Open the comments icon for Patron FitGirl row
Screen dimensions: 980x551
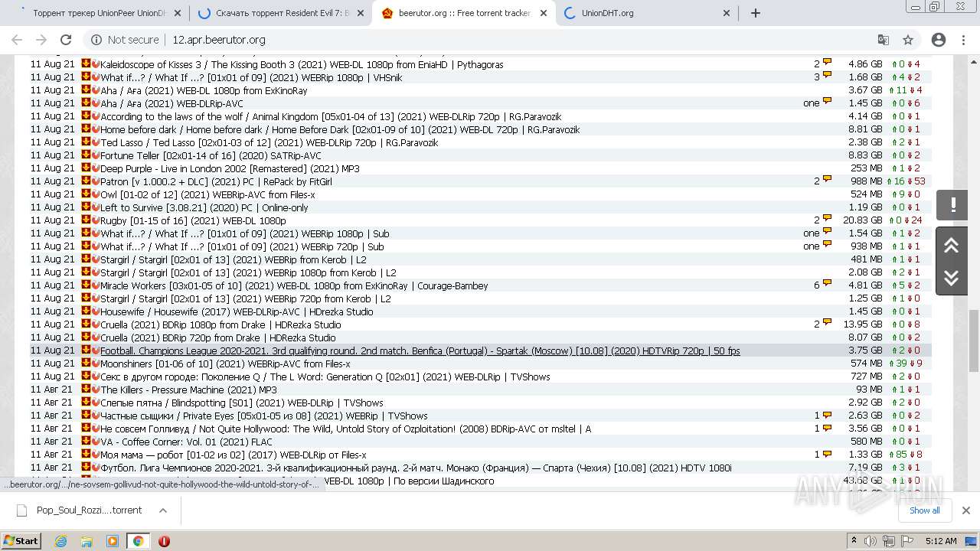(x=827, y=181)
